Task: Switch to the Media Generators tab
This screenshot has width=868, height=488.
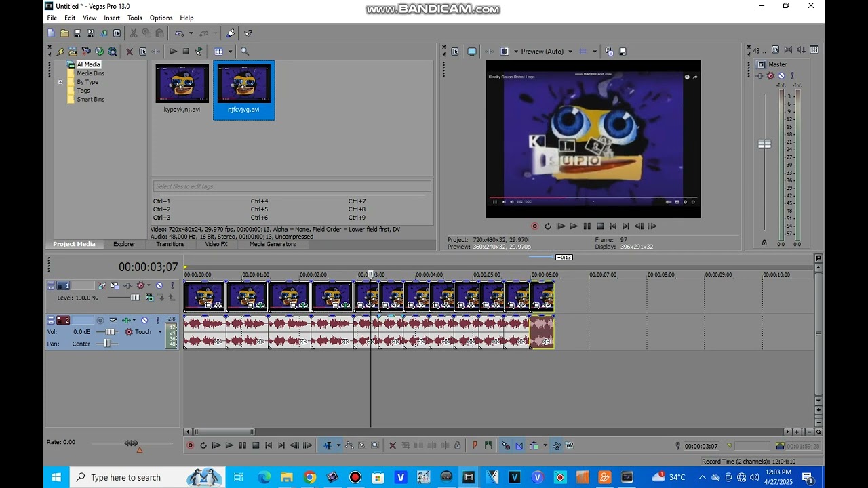Action: pyautogui.click(x=273, y=244)
